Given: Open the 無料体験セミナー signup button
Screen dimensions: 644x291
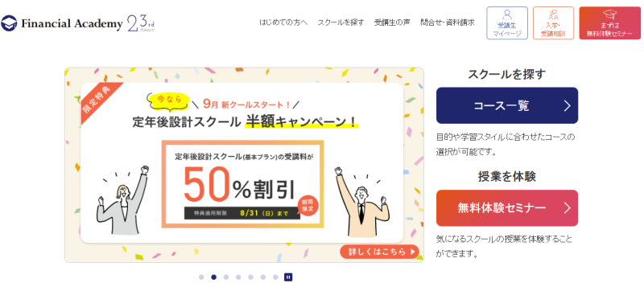Looking at the screenshot, I should click(x=507, y=207).
